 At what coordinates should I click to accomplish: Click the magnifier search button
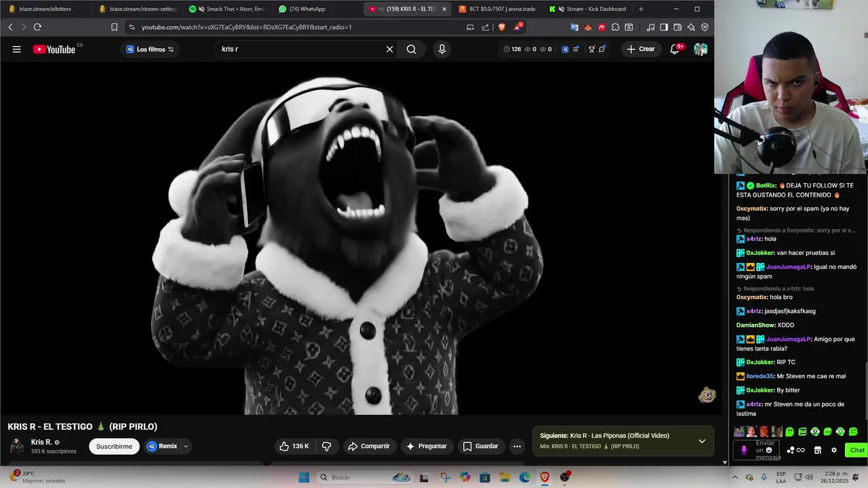pos(411,49)
